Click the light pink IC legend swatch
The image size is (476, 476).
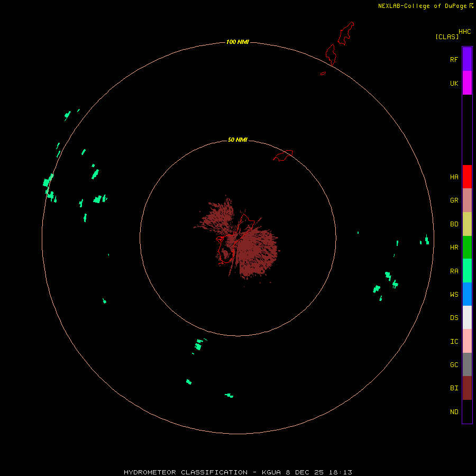point(467,341)
